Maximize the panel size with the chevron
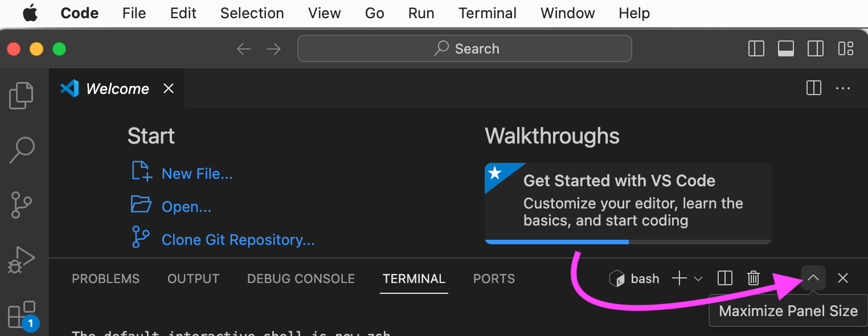 coord(813,278)
